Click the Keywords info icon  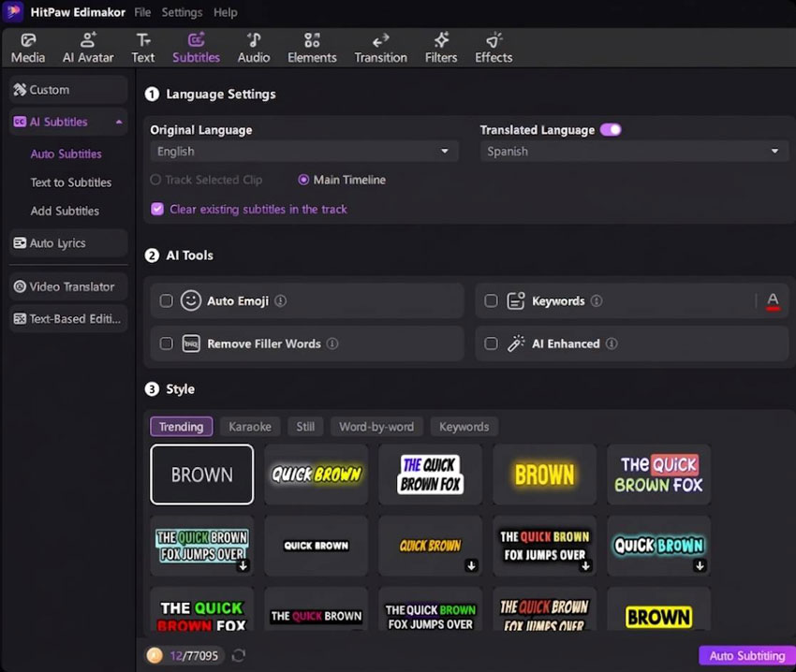click(597, 301)
